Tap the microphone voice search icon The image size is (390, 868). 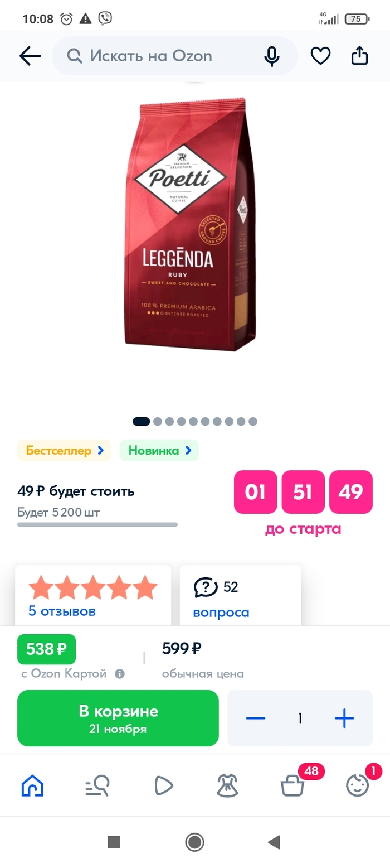[271, 56]
